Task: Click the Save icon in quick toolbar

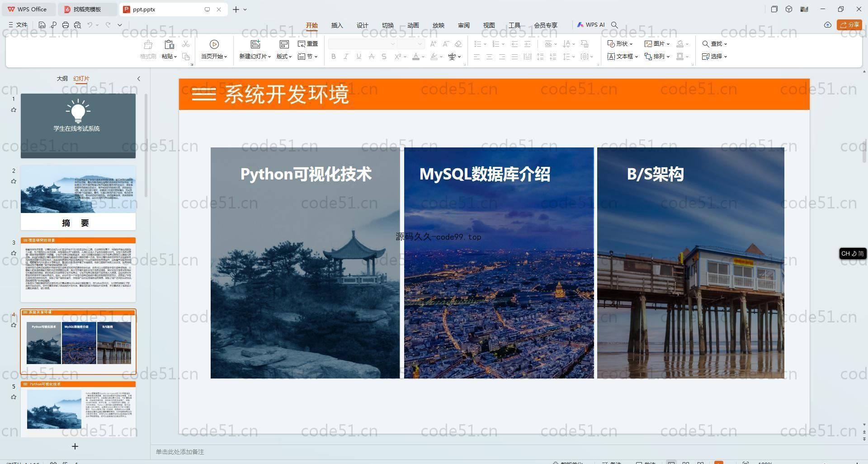Action: click(42, 25)
